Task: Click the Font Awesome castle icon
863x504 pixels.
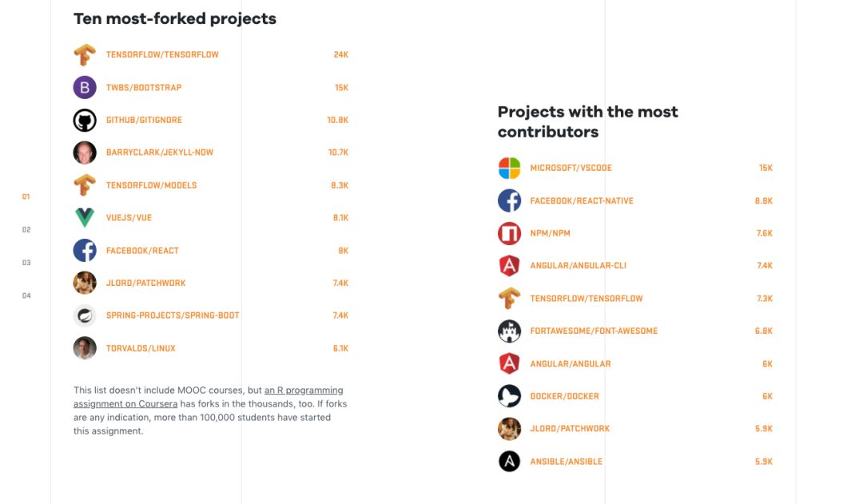Action: coord(509,331)
